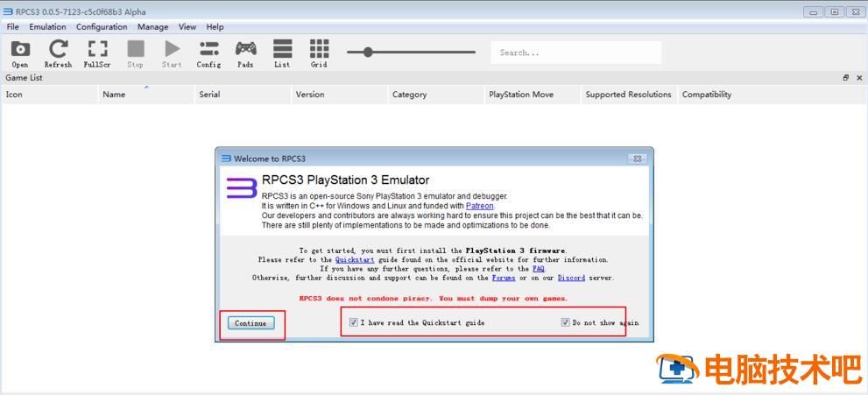Maximize the RPCS3 main window
The width and height of the screenshot is (868, 395).
[x=834, y=11]
